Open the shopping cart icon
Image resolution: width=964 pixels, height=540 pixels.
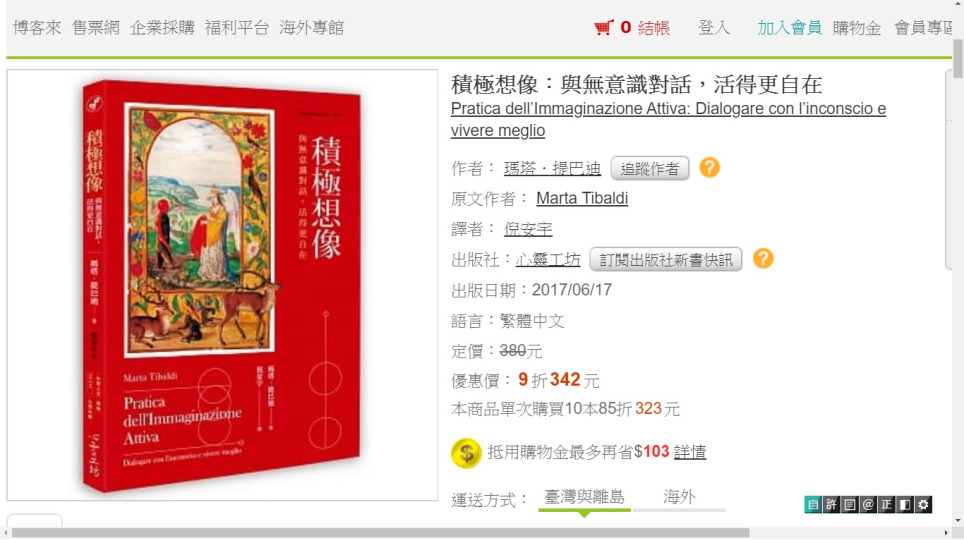coord(603,28)
